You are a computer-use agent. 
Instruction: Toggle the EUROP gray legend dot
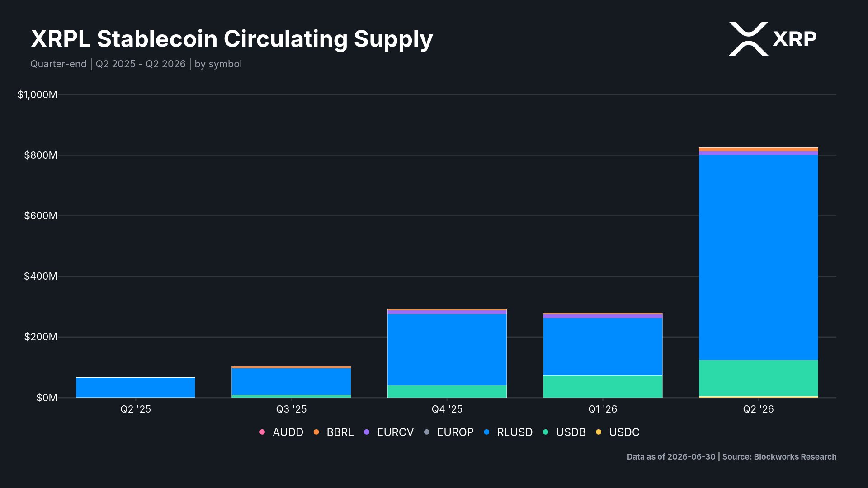426,432
